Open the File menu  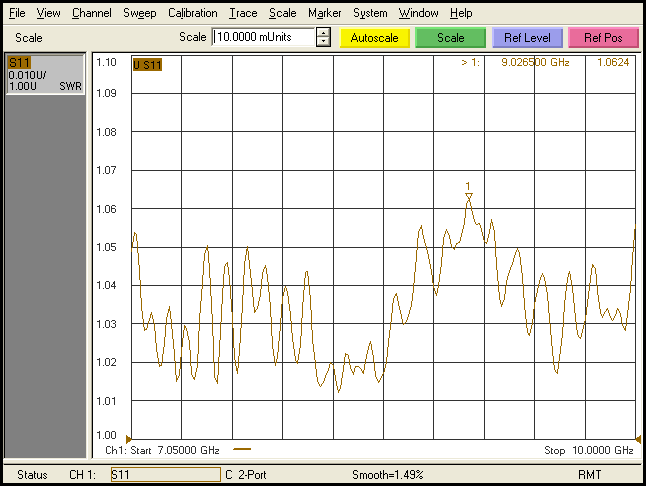coord(17,13)
